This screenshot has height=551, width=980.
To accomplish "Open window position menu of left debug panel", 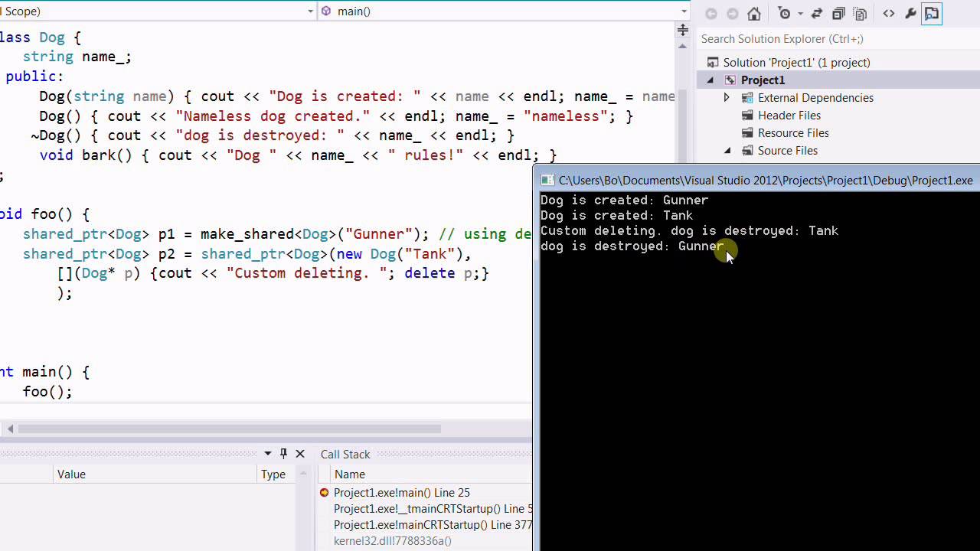I will click(268, 454).
